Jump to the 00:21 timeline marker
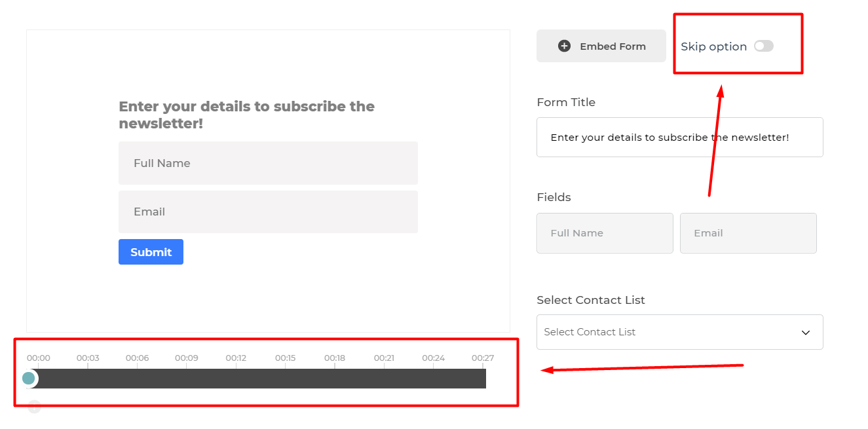The image size is (868, 429). [x=384, y=358]
